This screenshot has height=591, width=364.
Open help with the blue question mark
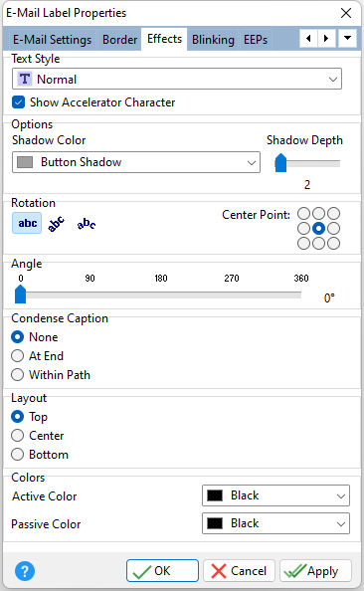(x=25, y=571)
